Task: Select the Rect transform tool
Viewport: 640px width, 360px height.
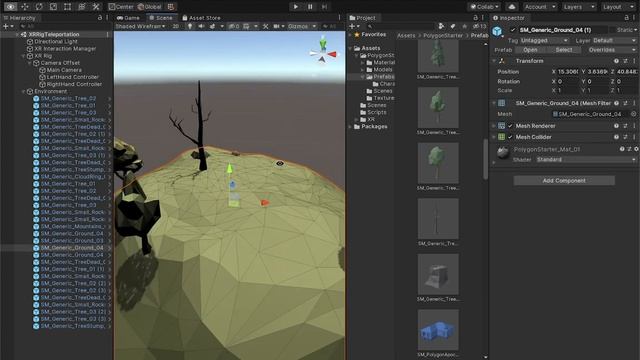Action: point(68,7)
